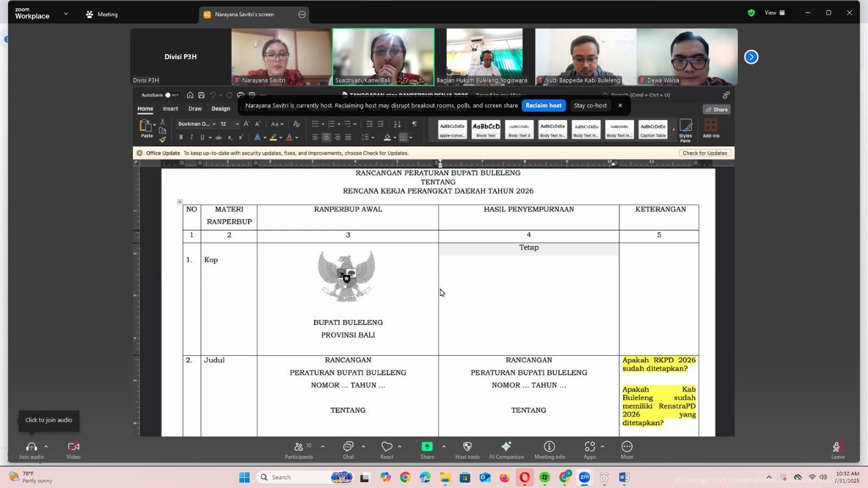868x488 pixels.
Task: Click the green Share screen icon
Action: [427, 447]
